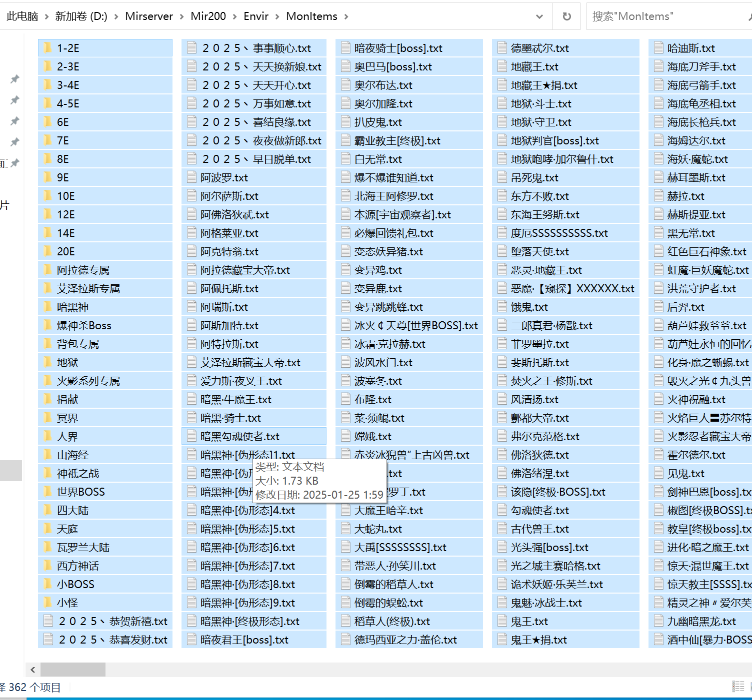The height and width of the screenshot is (700, 752).
Task: Select the 小BOSS folder icon
Action: [48, 584]
